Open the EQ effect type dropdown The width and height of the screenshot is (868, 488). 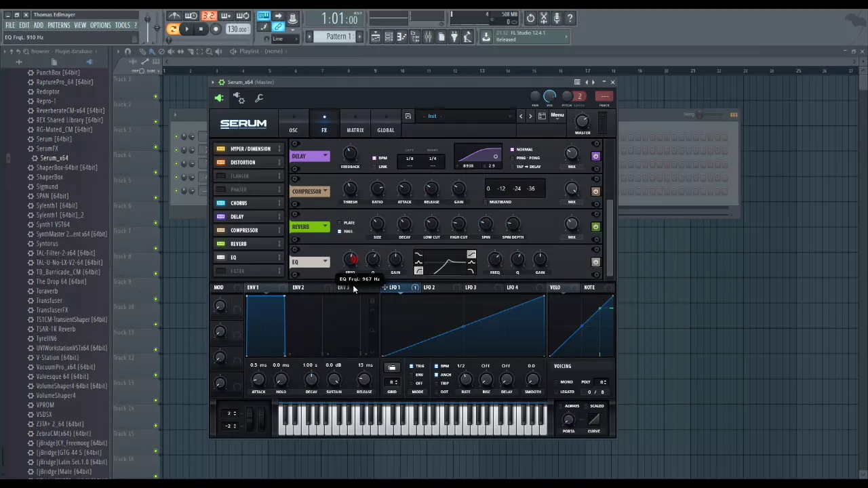(x=310, y=262)
